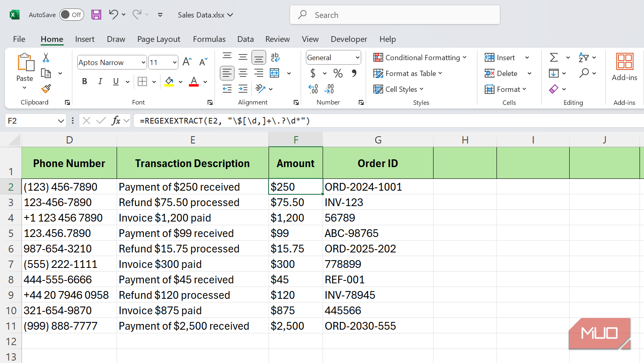Click the Wrap Text icon
This screenshot has height=363, width=644.
[275, 58]
